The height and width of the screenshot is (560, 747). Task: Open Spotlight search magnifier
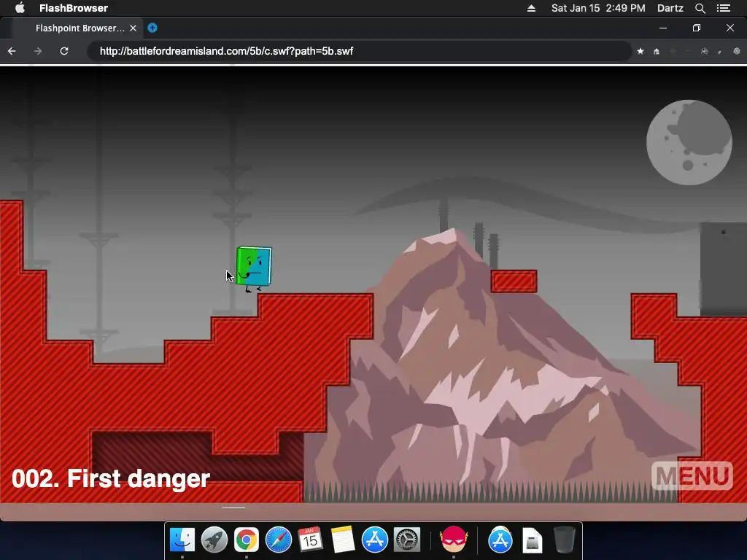(x=700, y=8)
